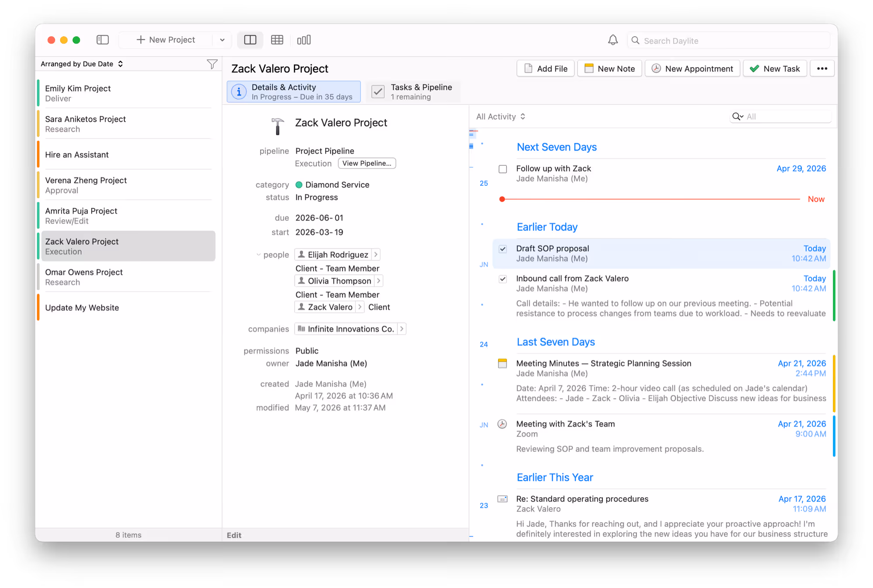The image size is (873, 588).
Task: Click the All activity search field
Action: pyautogui.click(x=780, y=116)
